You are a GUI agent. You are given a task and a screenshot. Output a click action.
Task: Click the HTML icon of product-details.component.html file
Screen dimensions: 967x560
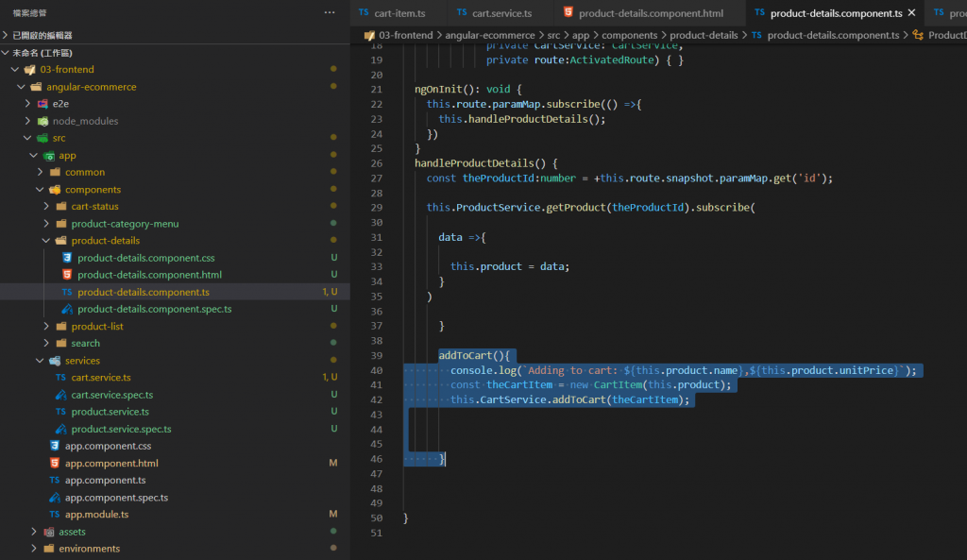tap(67, 275)
